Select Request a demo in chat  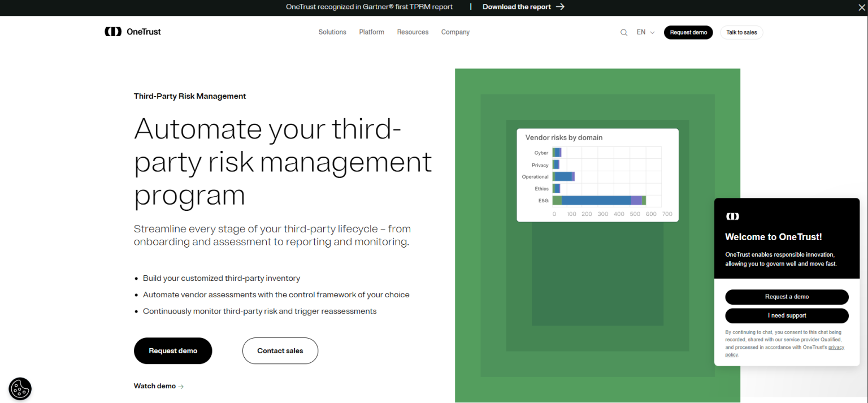787,297
